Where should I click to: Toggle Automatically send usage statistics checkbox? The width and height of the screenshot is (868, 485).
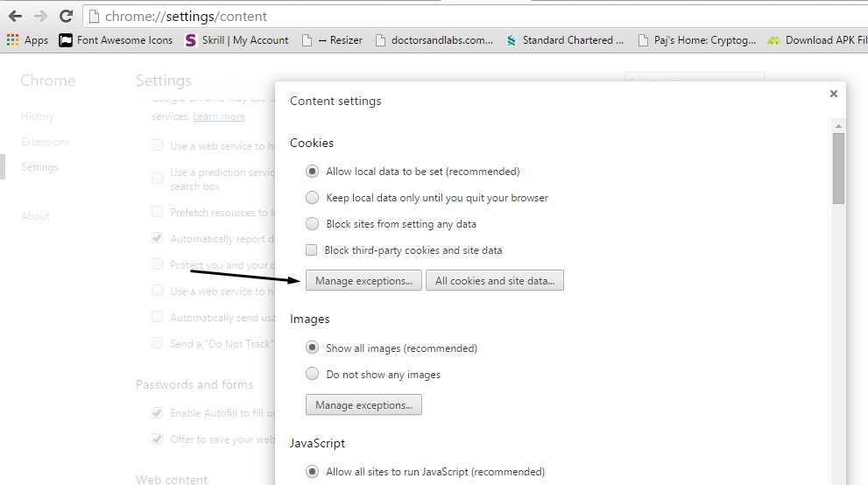tap(157, 317)
